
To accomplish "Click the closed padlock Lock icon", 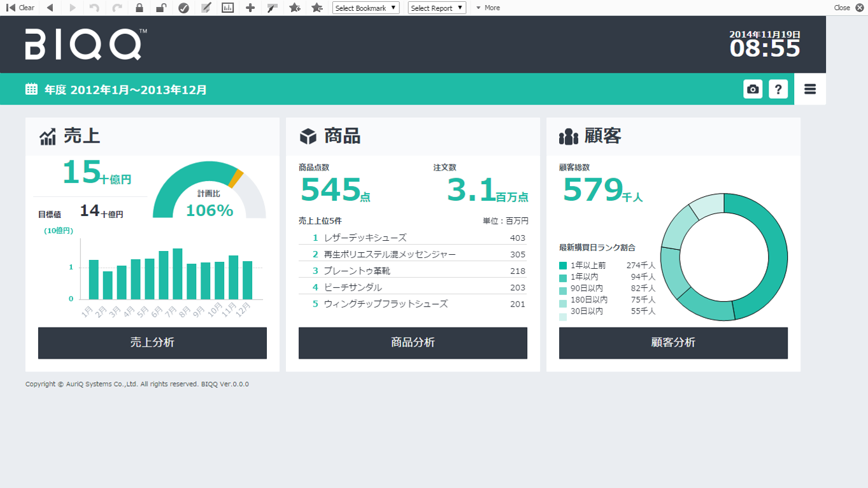I will (x=139, y=8).
